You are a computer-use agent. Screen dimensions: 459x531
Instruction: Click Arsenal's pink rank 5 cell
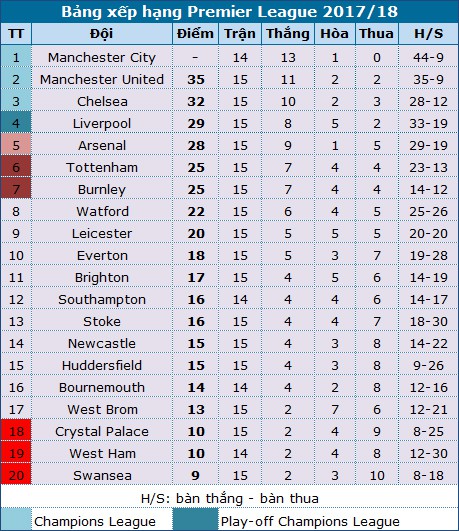tap(16, 145)
